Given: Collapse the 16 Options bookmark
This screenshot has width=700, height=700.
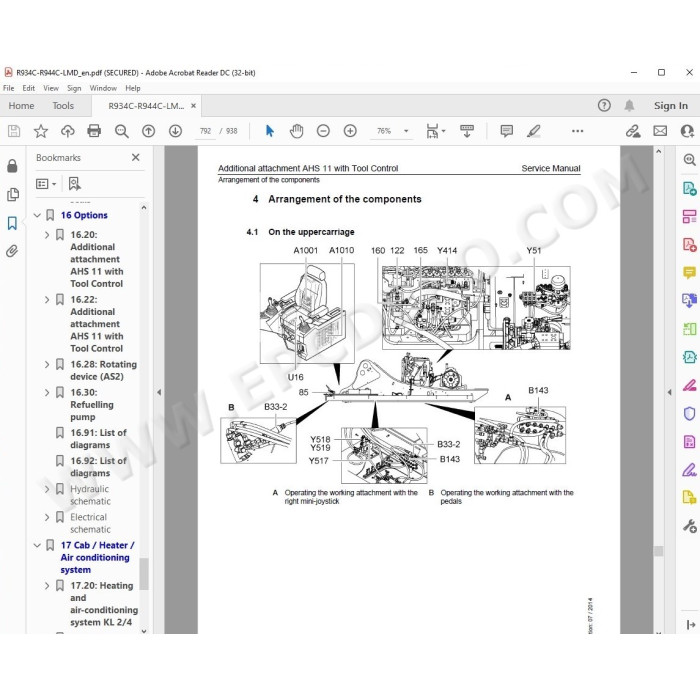Looking at the screenshot, I should click(x=38, y=215).
